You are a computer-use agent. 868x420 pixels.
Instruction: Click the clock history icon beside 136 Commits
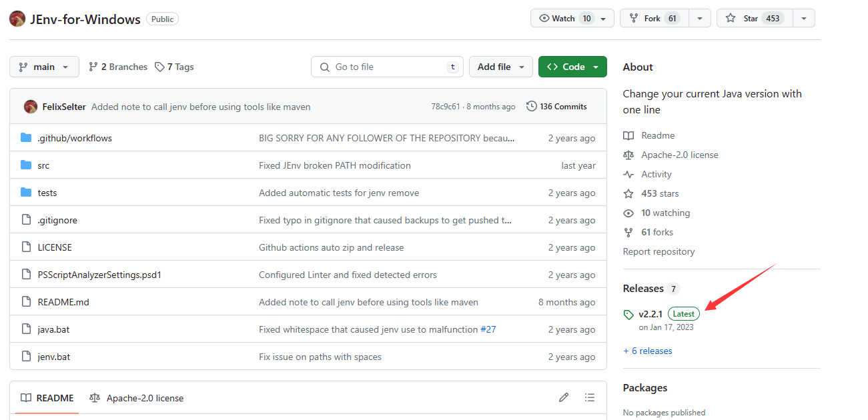(532, 107)
